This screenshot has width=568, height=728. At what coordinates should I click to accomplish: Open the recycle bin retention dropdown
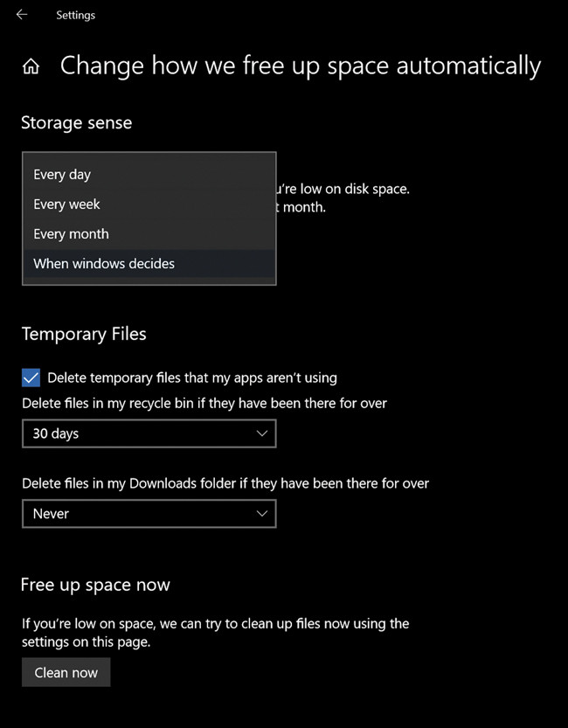pyautogui.click(x=149, y=433)
